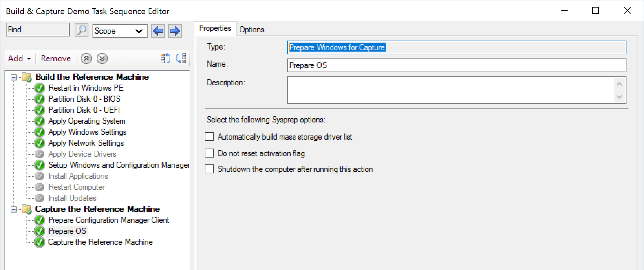Toggle Shutdown the computer after running action

point(209,169)
